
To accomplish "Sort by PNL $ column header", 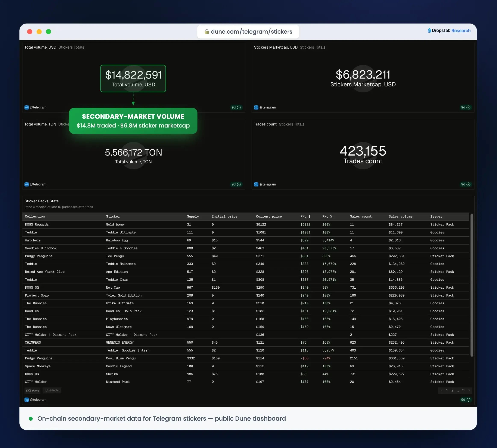I will (x=305, y=216).
